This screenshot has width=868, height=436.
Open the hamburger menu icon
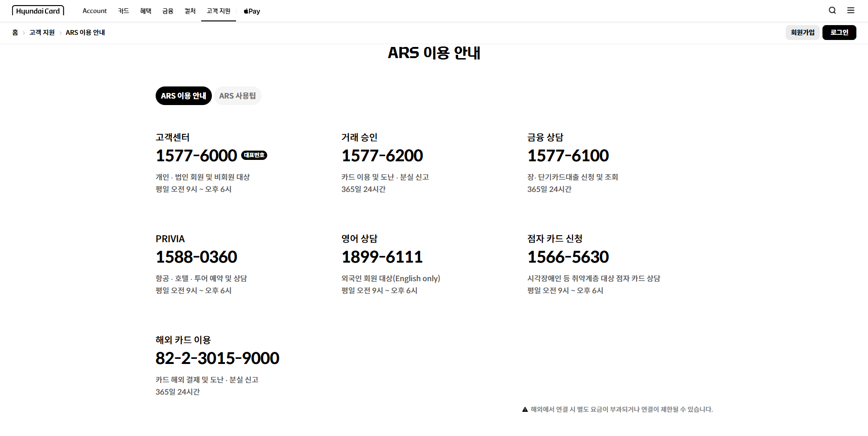(851, 10)
